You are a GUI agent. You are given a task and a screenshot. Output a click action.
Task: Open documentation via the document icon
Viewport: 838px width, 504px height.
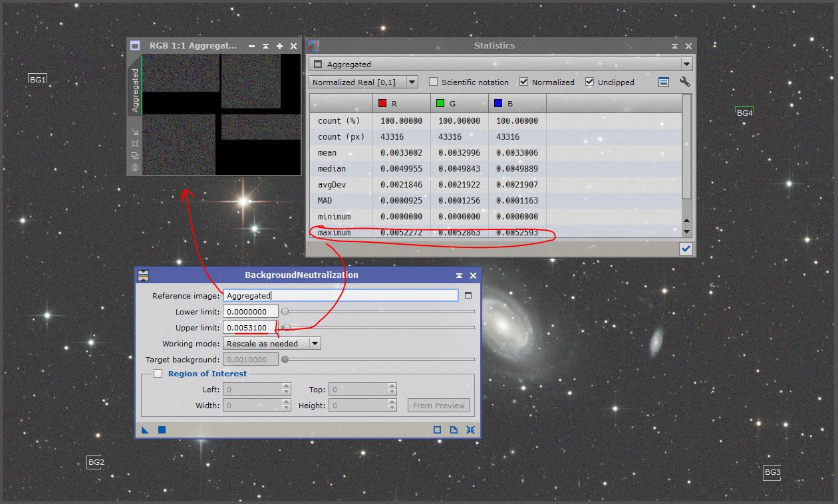454,430
